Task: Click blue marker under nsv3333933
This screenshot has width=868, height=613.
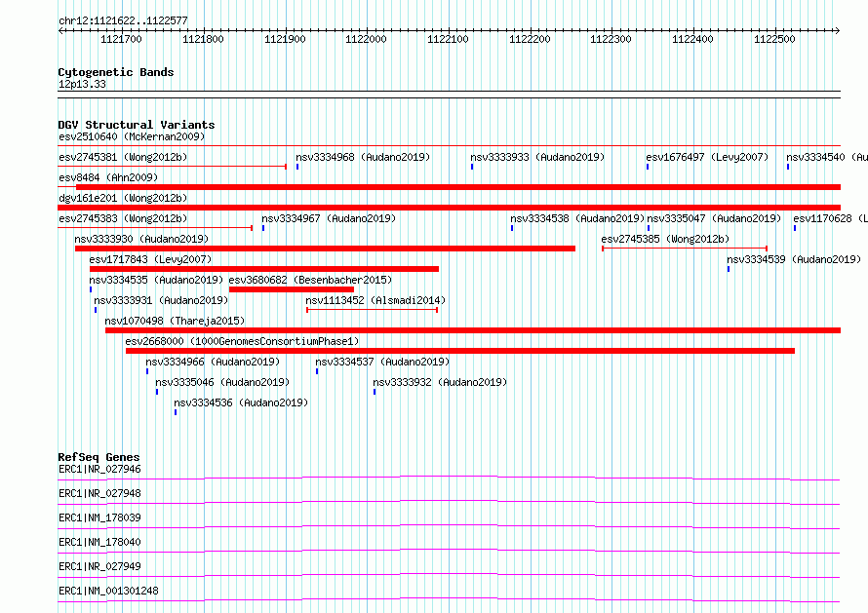Action: (472, 167)
